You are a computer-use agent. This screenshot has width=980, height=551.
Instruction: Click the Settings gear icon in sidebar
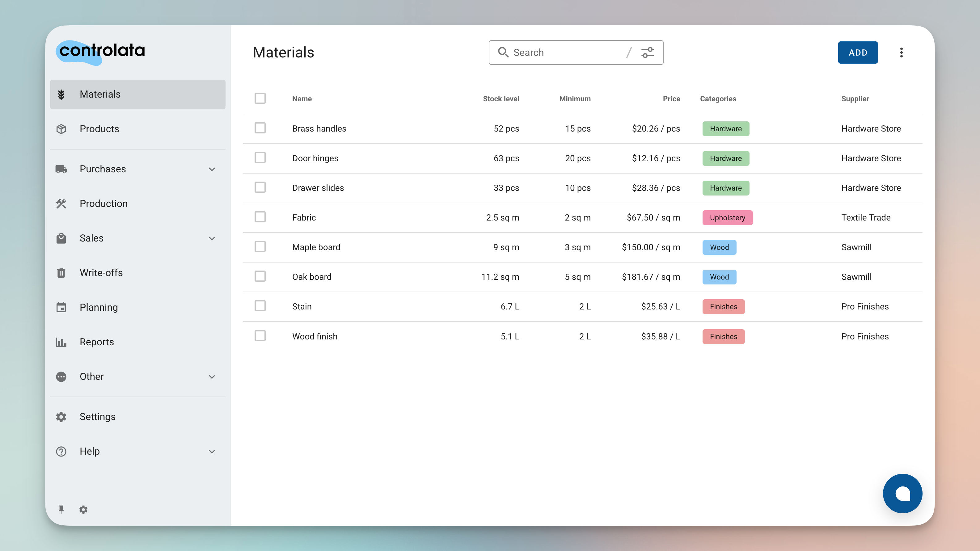[x=61, y=417]
